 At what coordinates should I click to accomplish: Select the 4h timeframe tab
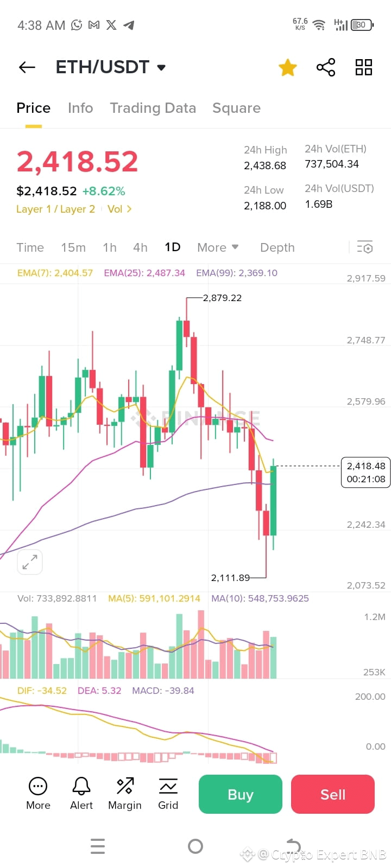click(x=140, y=247)
